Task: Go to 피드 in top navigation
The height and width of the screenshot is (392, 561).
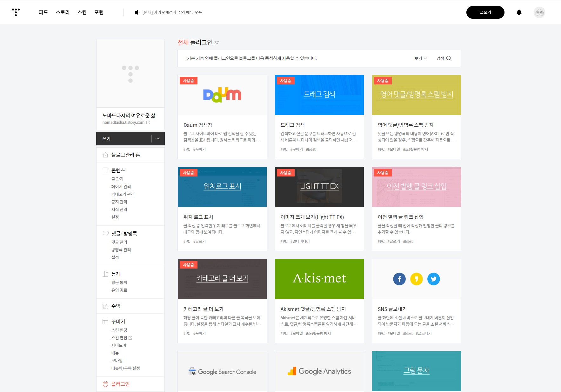Action: pos(43,12)
